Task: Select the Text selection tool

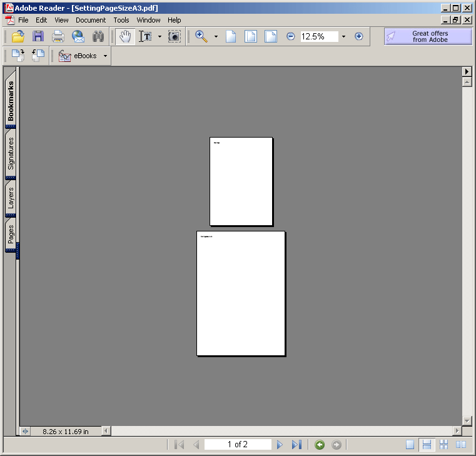Action: click(x=145, y=36)
